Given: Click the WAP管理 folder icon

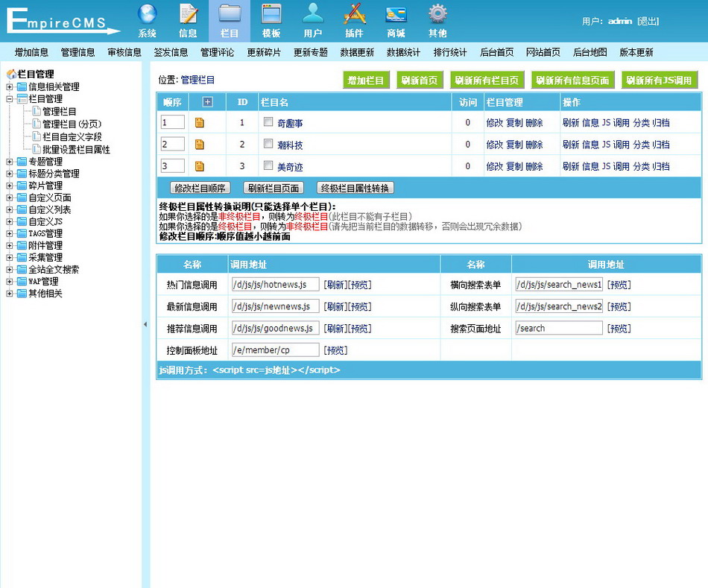Looking at the screenshot, I should point(22,282).
